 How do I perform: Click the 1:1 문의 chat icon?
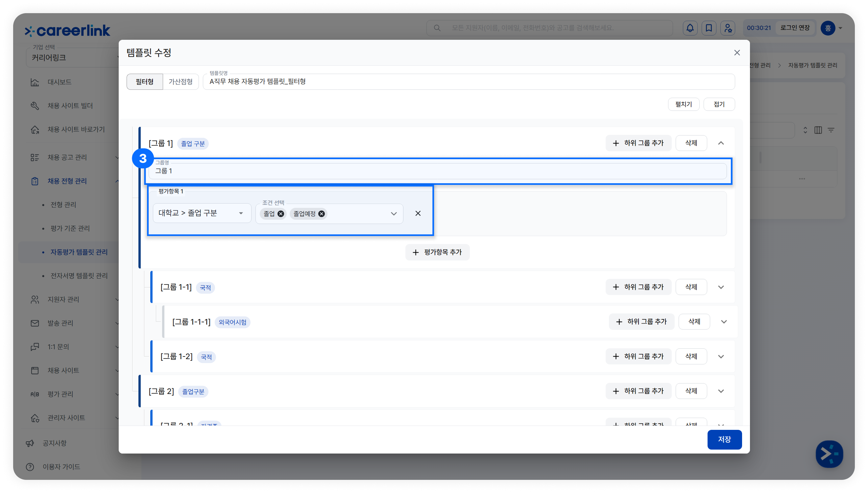[x=35, y=347]
